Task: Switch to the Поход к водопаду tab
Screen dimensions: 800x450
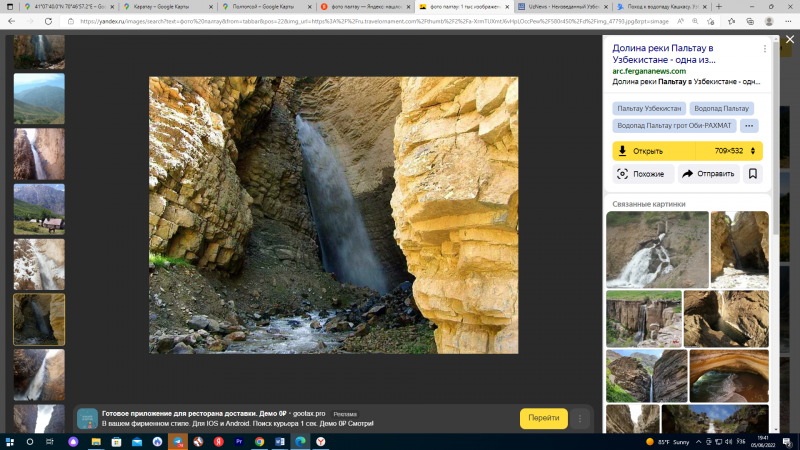Action: pyautogui.click(x=660, y=7)
